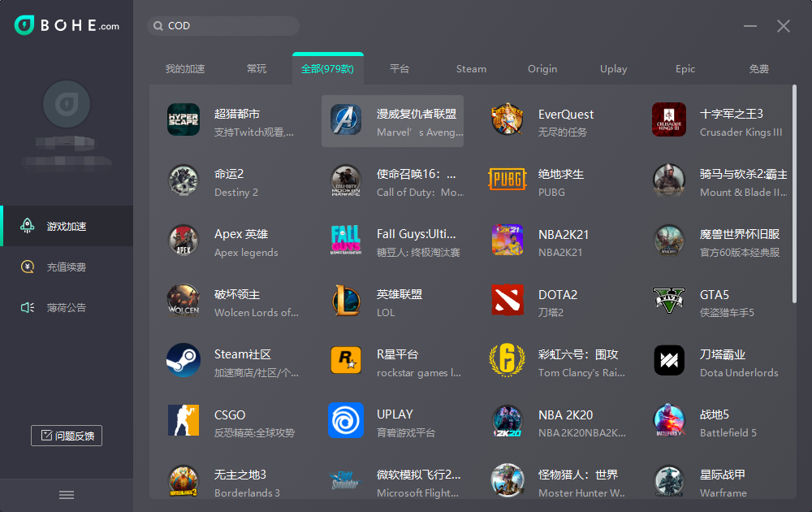Click the 英雄联盟 title text
This screenshot has width=812, height=512.
pyautogui.click(x=400, y=294)
